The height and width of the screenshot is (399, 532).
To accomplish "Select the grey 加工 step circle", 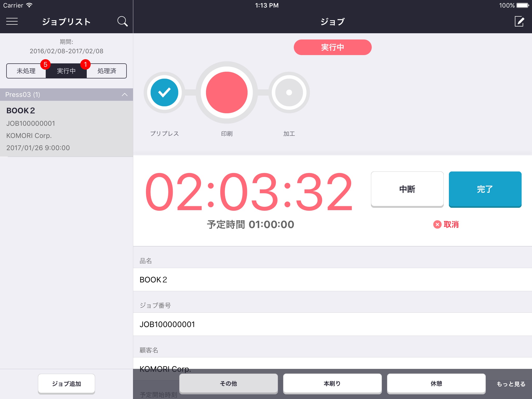I will coord(289,92).
